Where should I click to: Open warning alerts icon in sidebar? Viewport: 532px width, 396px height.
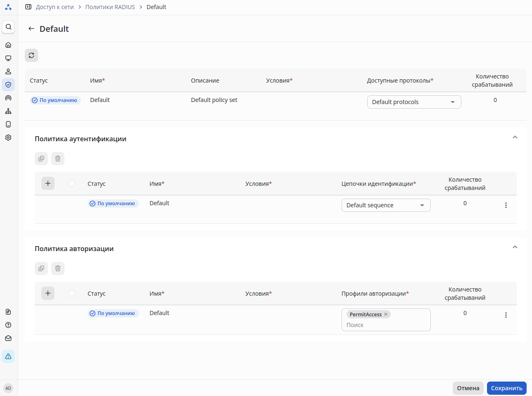coord(8,356)
